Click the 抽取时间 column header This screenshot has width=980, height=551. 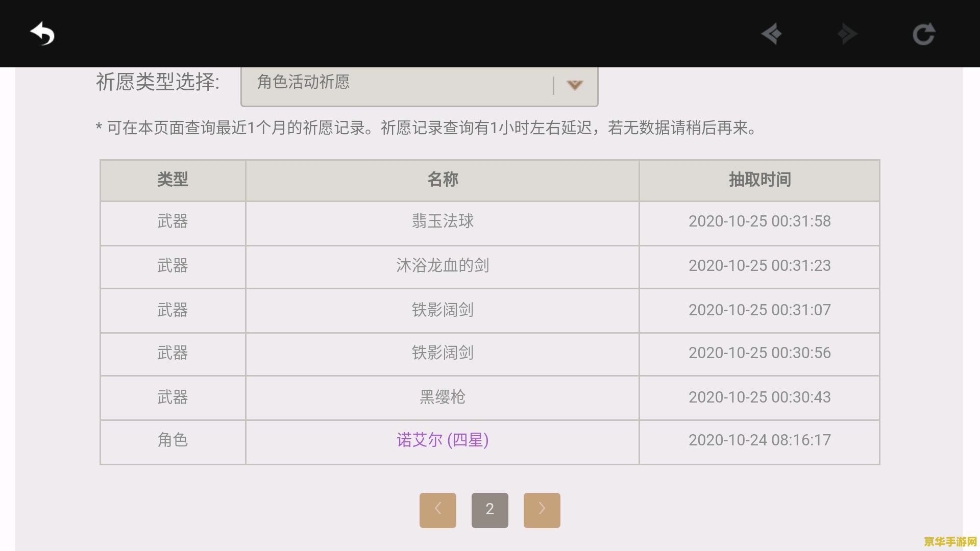[x=759, y=180]
